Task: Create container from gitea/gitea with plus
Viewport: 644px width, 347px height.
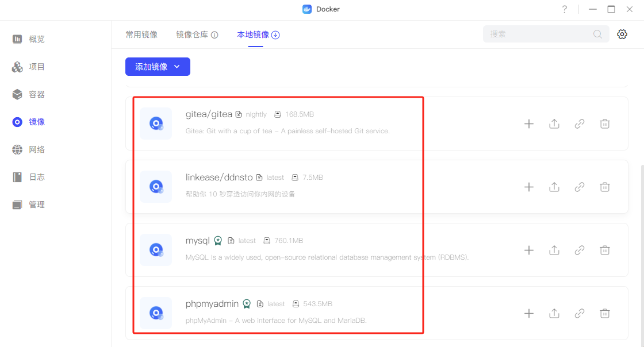Action: tap(529, 124)
